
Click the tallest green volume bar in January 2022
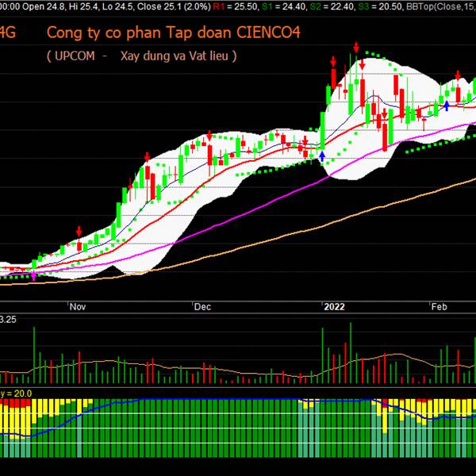point(351,353)
